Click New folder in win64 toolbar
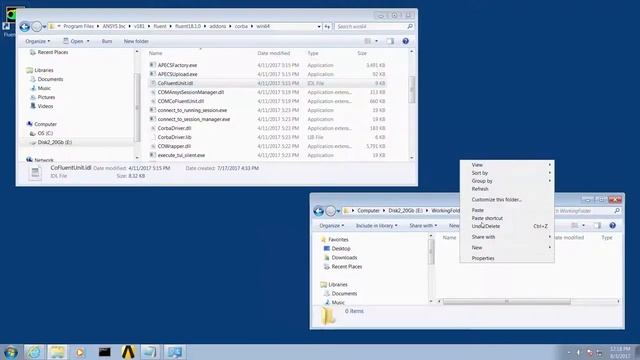This screenshot has height=360, width=640. (x=136, y=41)
